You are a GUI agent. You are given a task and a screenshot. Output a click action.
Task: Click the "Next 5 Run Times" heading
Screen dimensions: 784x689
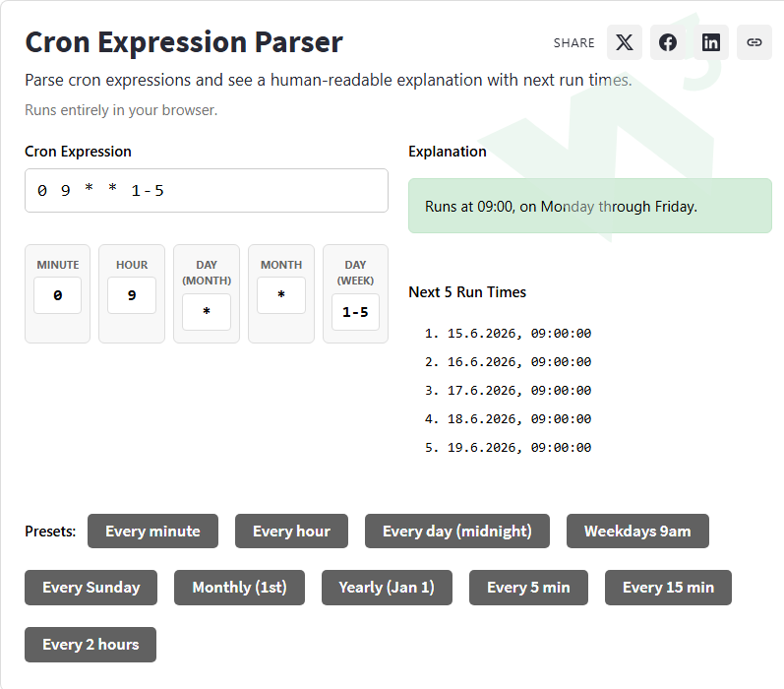[467, 292]
